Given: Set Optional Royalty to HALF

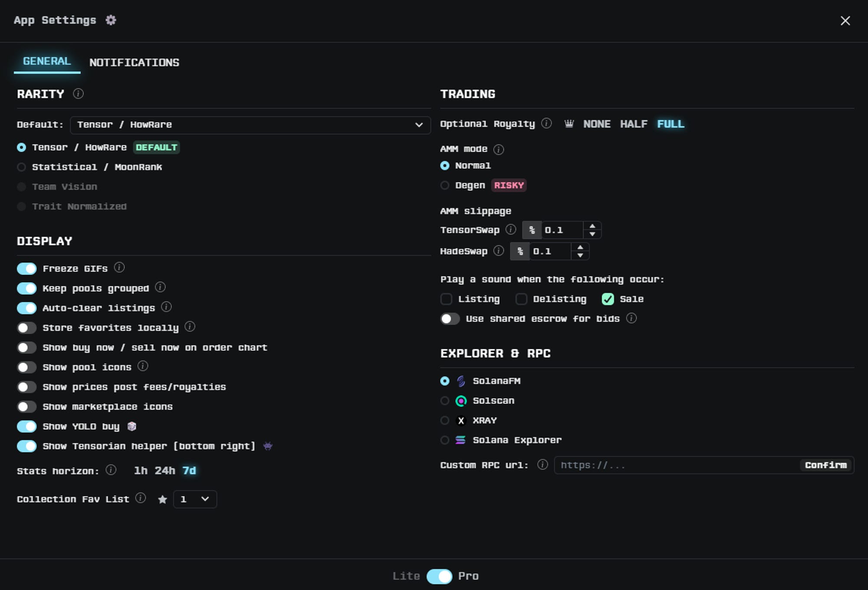Looking at the screenshot, I should point(633,124).
